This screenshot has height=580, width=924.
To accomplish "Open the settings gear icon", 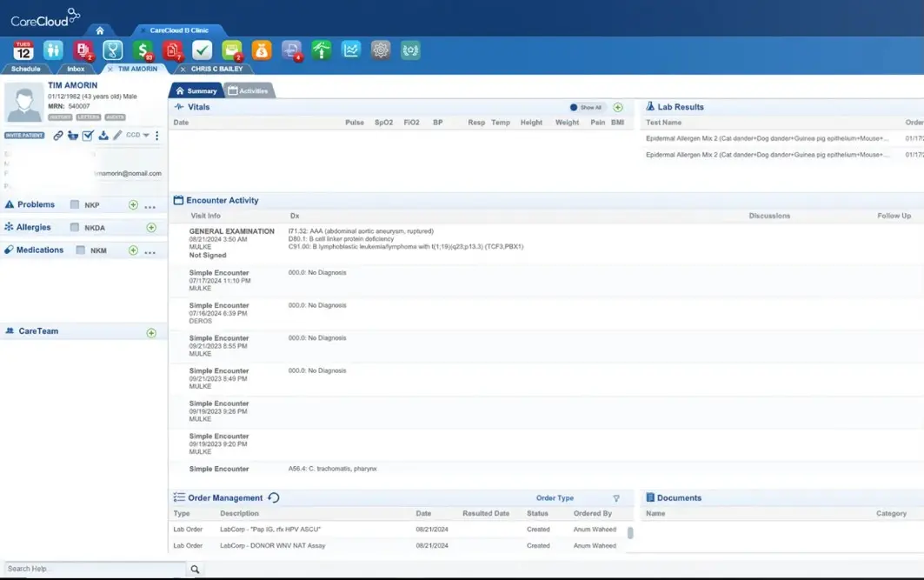I will [380, 50].
